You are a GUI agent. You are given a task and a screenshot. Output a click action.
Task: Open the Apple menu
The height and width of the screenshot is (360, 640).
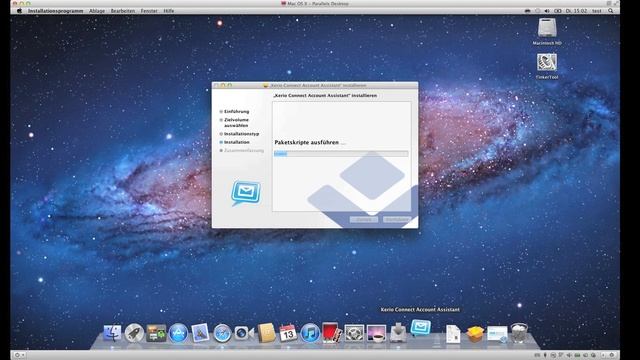19,11
